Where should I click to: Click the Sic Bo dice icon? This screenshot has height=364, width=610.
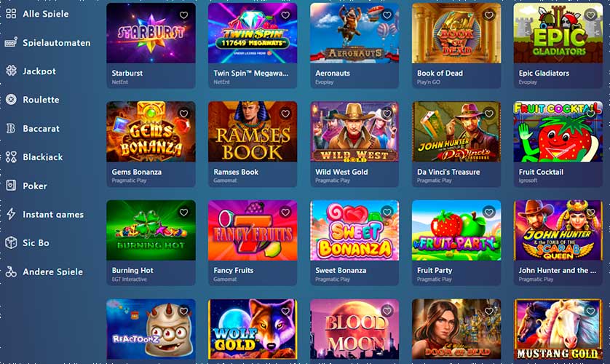click(x=11, y=242)
